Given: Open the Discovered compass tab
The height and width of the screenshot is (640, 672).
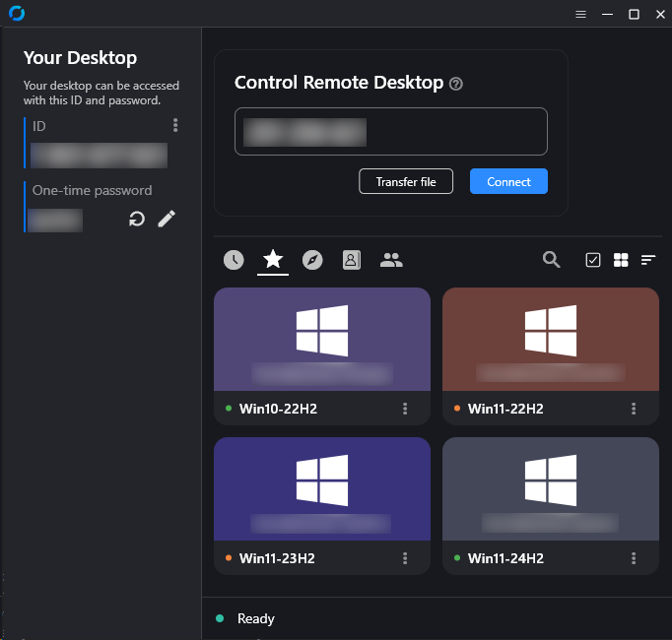Looking at the screenshot, I should [x=312, y=260].
